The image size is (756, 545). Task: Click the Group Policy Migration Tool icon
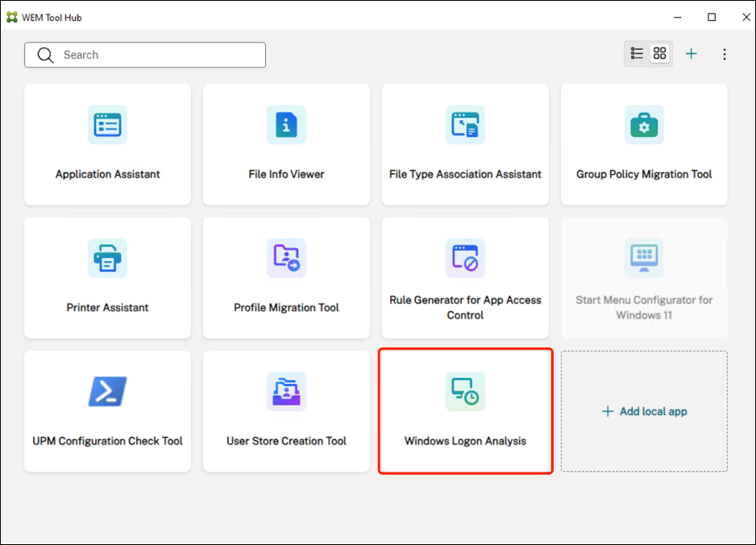(644, 125)
